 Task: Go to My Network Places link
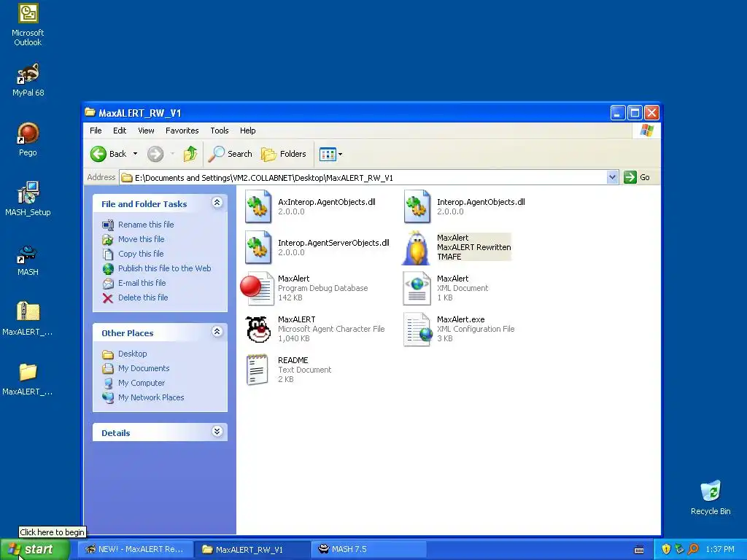tap(151, 397)
